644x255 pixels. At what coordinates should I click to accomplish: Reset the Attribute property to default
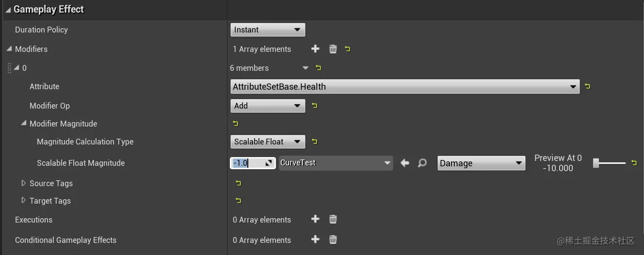pos(588,86)
